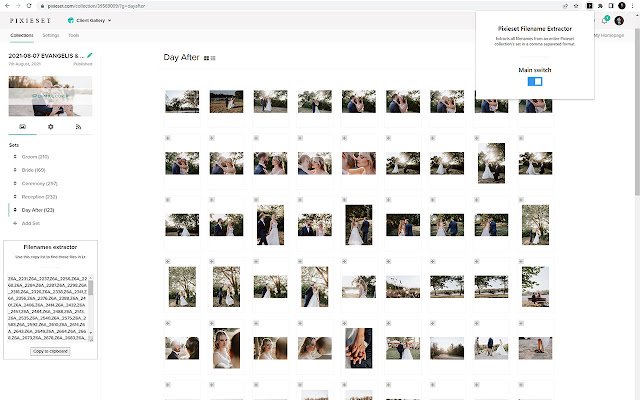Open the couple on a park bench photo
The width and height of the screenshot is (640, 400).
click(x=535, y=287)
